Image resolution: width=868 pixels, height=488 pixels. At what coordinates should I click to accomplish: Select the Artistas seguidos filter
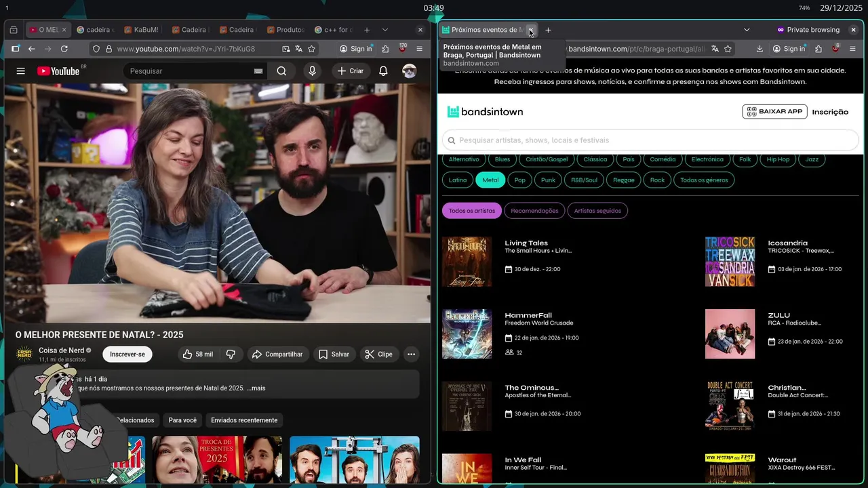coord(597,211)
